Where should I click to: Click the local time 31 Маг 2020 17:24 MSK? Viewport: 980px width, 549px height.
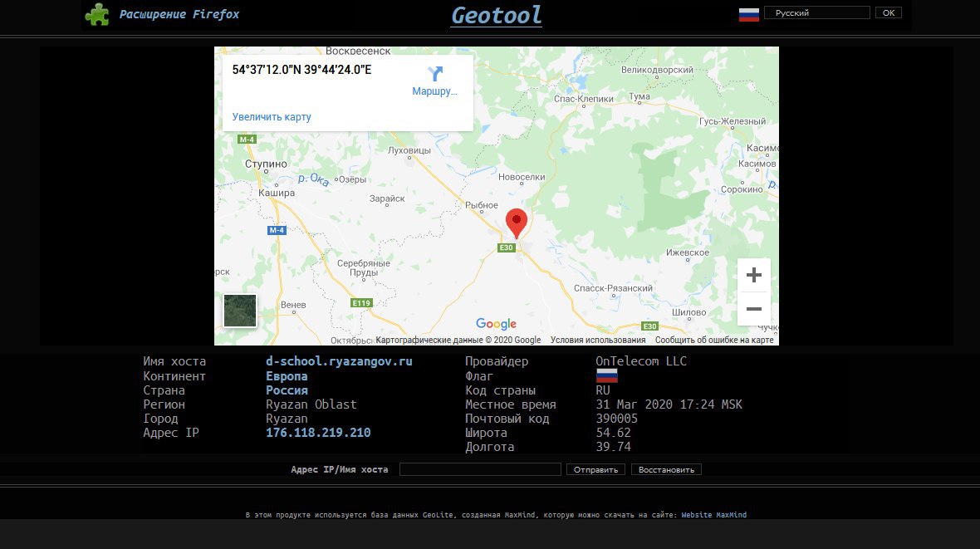pyautogui.click(x=669, y=404)
